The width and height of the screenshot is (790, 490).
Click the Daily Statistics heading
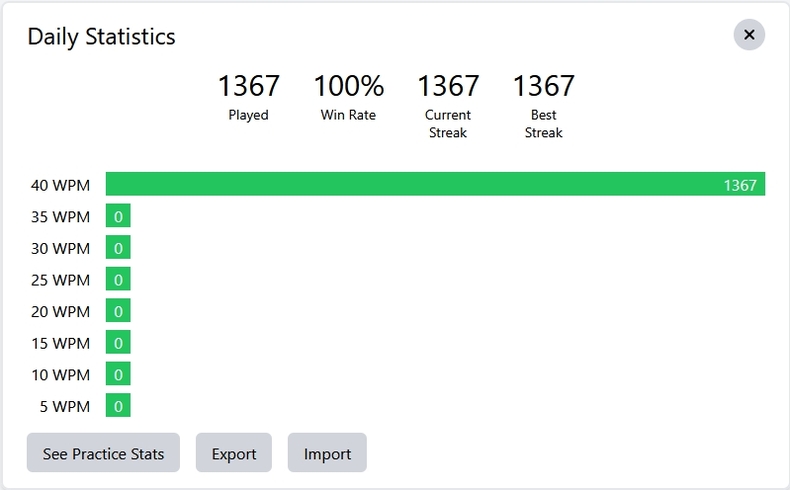click(x=101, y=37)
